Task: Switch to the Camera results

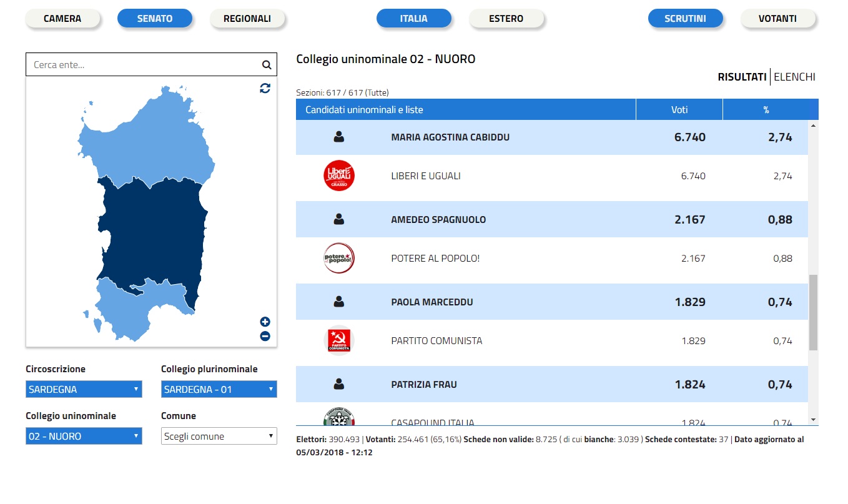Action: tap(62, 19)
